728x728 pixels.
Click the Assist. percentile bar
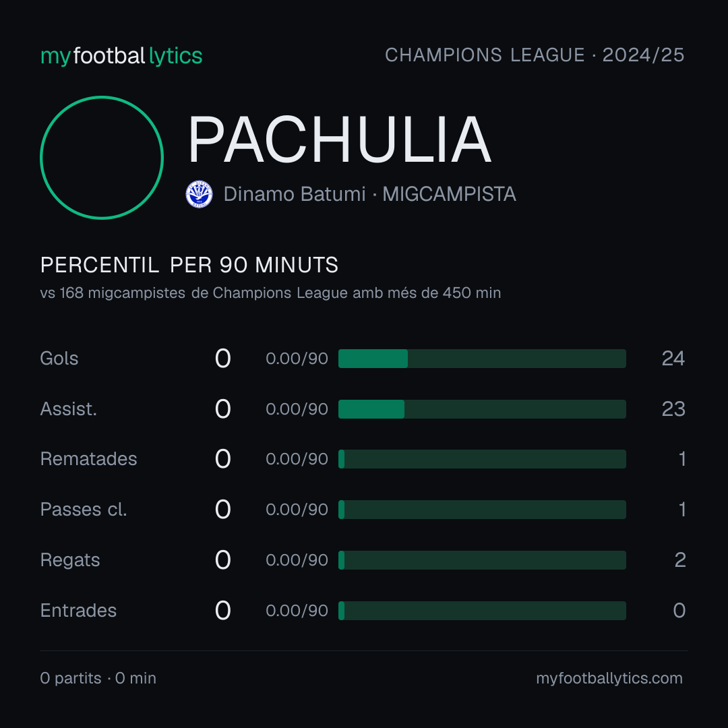482,409
